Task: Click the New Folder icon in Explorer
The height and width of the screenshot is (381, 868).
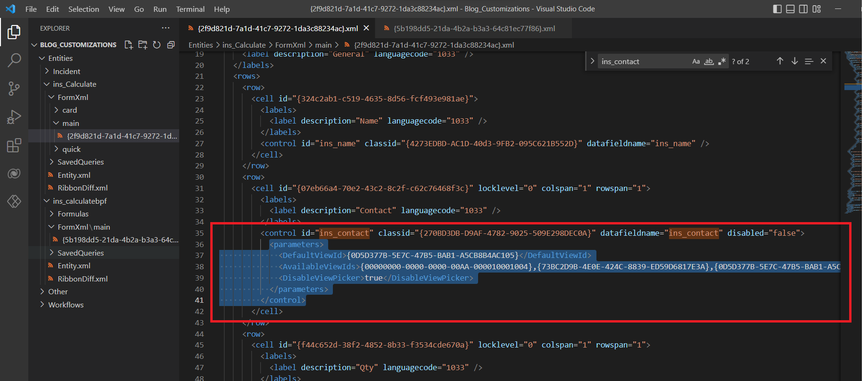Action: pos(142,45)
